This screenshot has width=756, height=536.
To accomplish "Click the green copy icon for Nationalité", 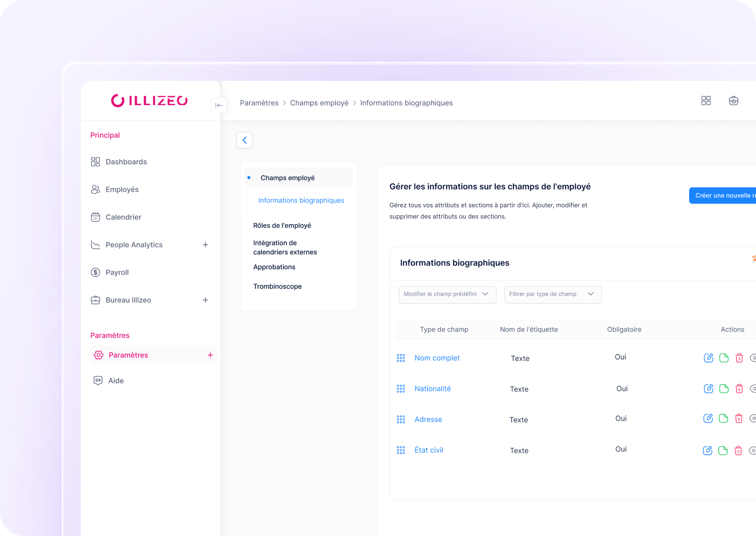I will click(724, 389).
